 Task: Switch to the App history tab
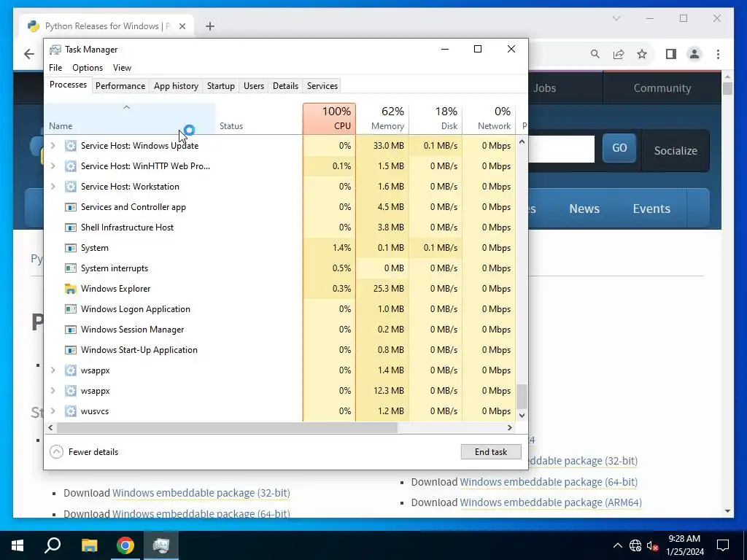(177, 86)
